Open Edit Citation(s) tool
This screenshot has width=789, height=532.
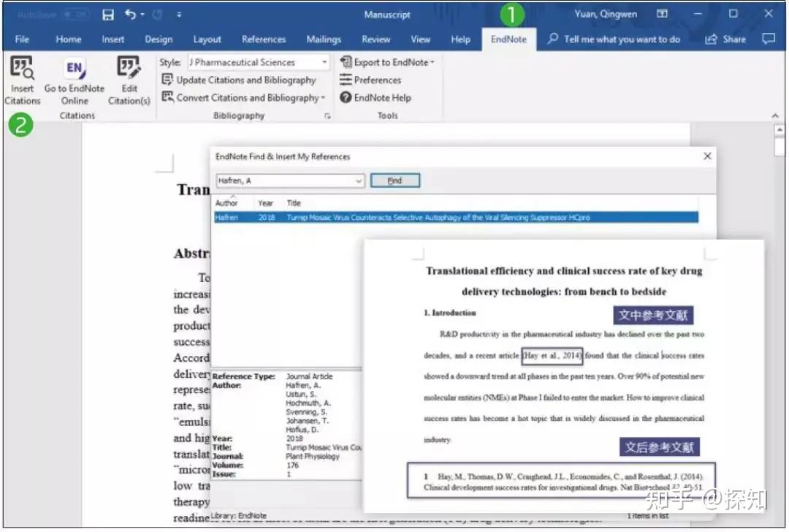pyautogui.click(x=129, y=80)
